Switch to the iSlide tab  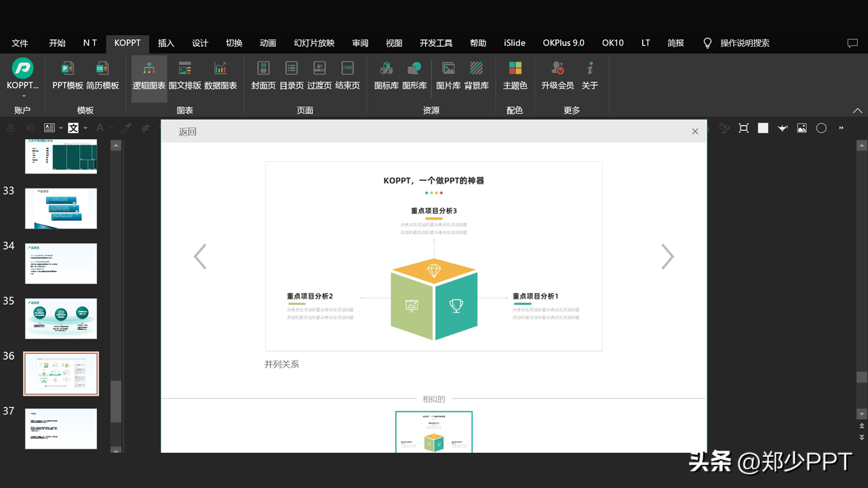(x=515, y=43)
